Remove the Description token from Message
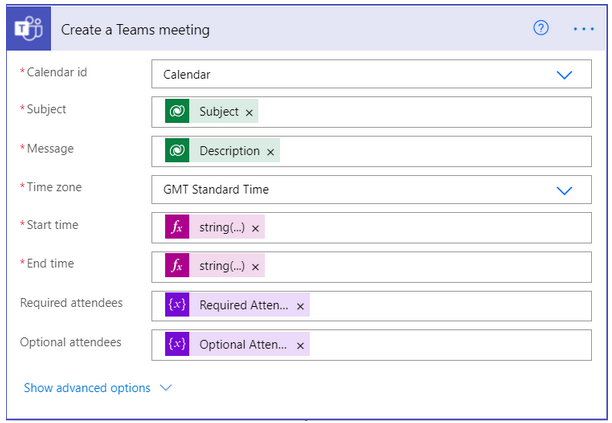Viewport: 612px width, 423px height. (x=270, y=152)
